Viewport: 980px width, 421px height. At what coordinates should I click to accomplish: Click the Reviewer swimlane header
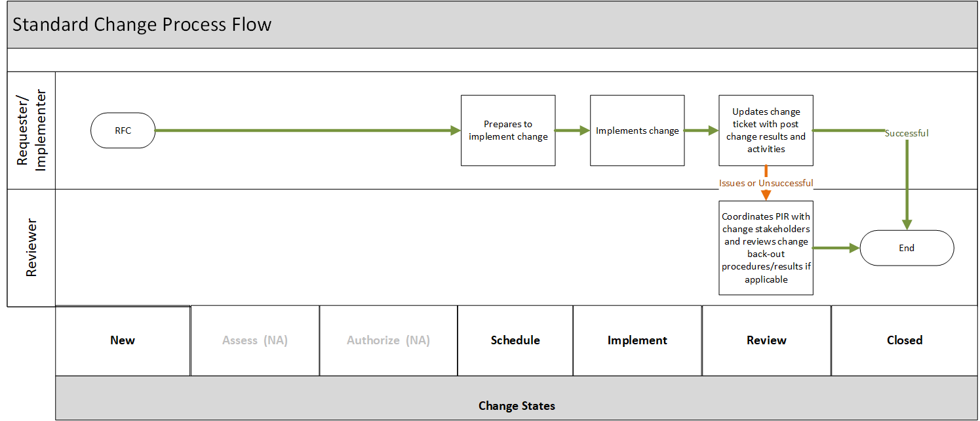[31, 248]
